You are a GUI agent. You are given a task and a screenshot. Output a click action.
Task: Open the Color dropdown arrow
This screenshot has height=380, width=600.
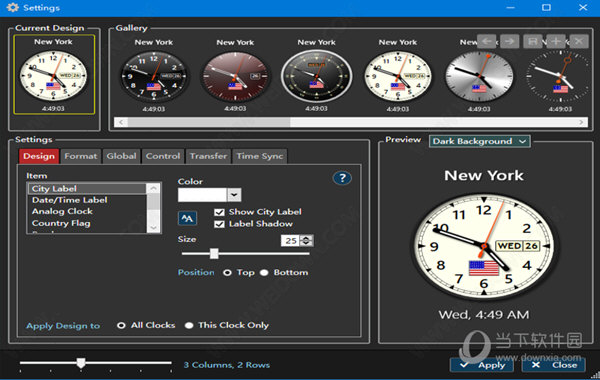tap(234, 195)
